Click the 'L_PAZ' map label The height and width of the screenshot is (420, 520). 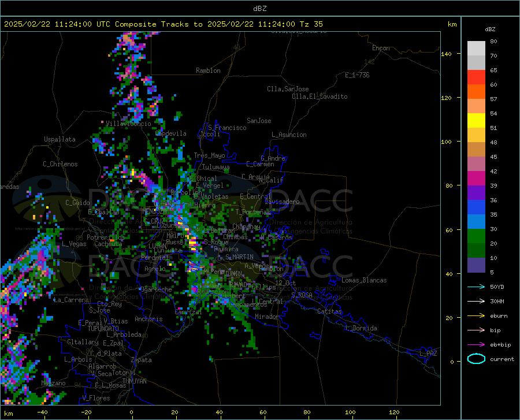coord(428,354)
